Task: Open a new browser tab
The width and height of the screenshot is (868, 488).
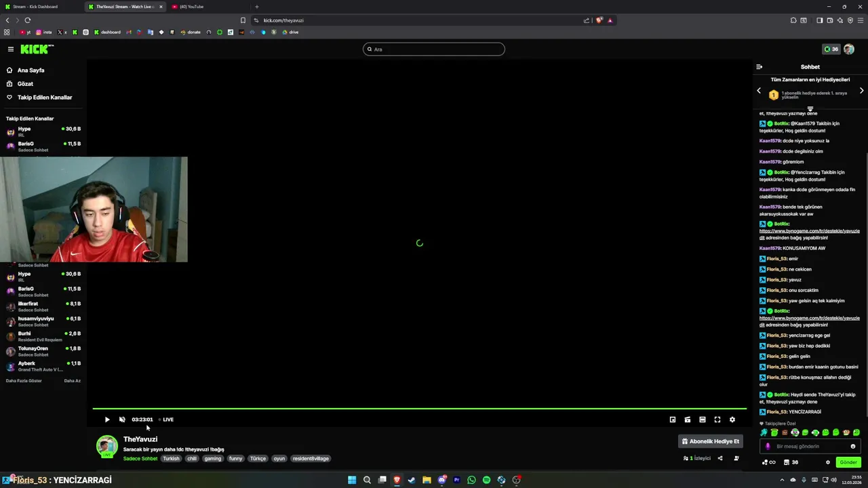Action: click(x=256, y=7)
